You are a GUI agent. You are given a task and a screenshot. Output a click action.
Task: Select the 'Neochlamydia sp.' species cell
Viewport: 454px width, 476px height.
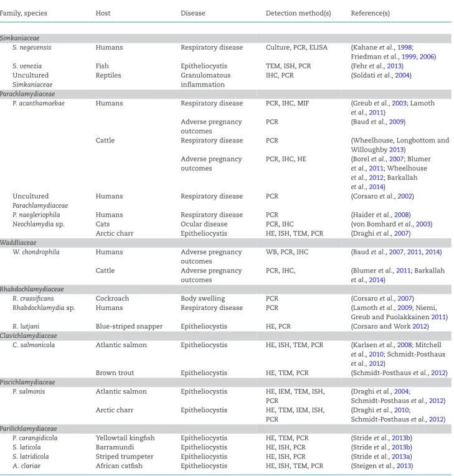tap(39, 224)
